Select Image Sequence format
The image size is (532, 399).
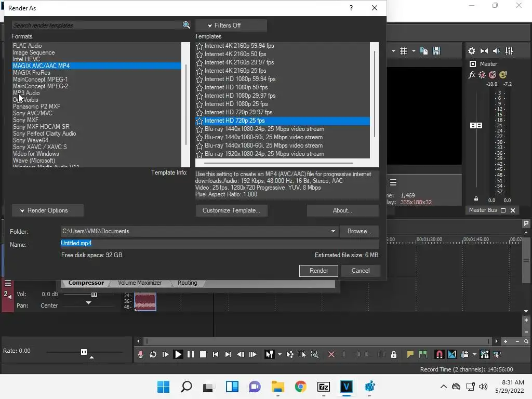tap(96, 52)
